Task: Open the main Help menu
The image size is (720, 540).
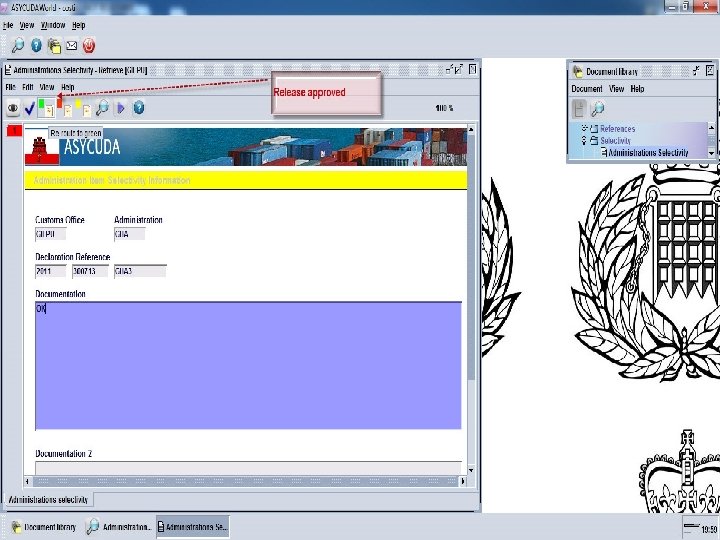Action: coord(79,25)
